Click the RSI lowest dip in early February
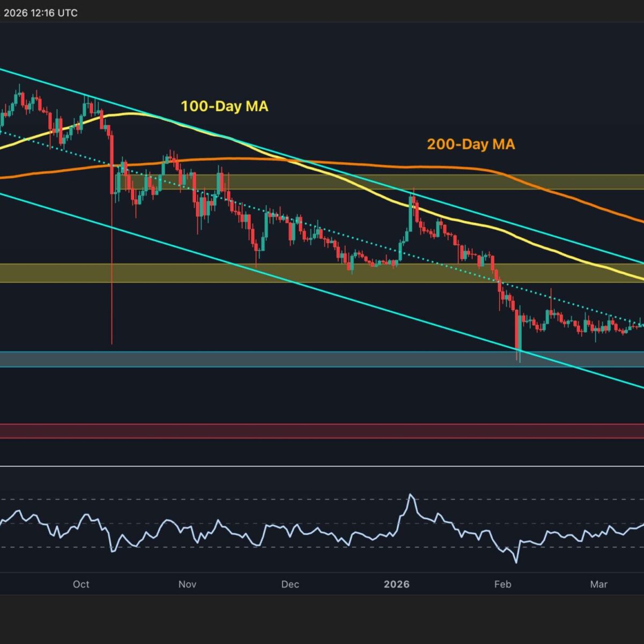644x644 pixels. point(516,561)
